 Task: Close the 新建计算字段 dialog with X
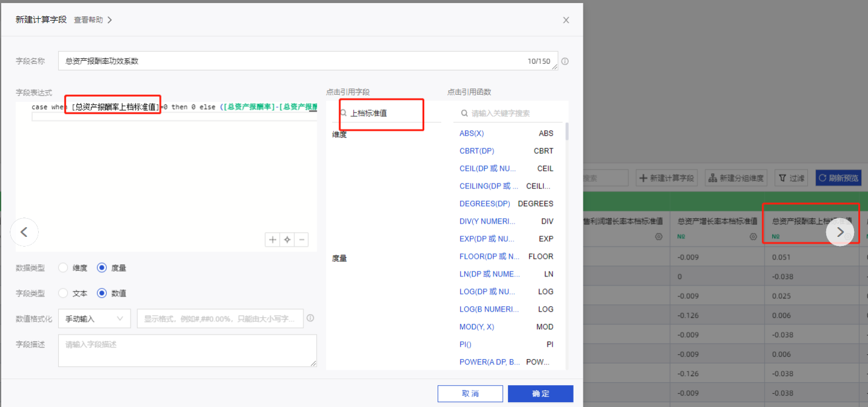[566, 20]
